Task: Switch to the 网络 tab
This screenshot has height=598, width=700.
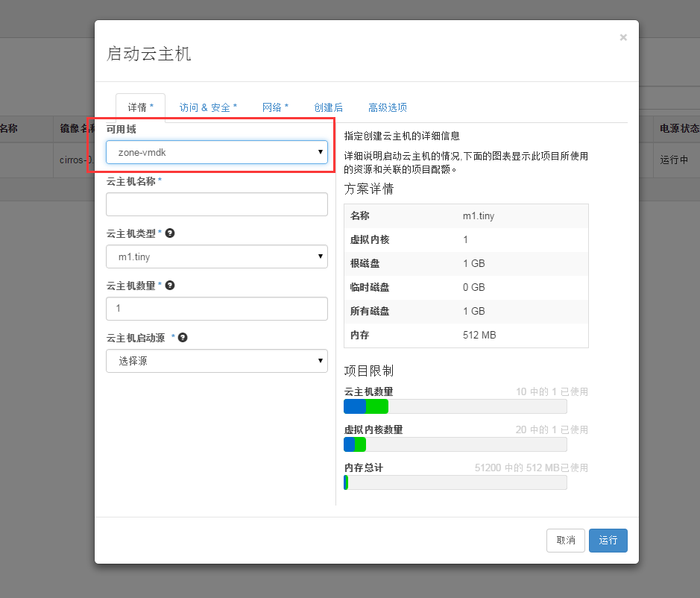Action: (x=275, y=107)
